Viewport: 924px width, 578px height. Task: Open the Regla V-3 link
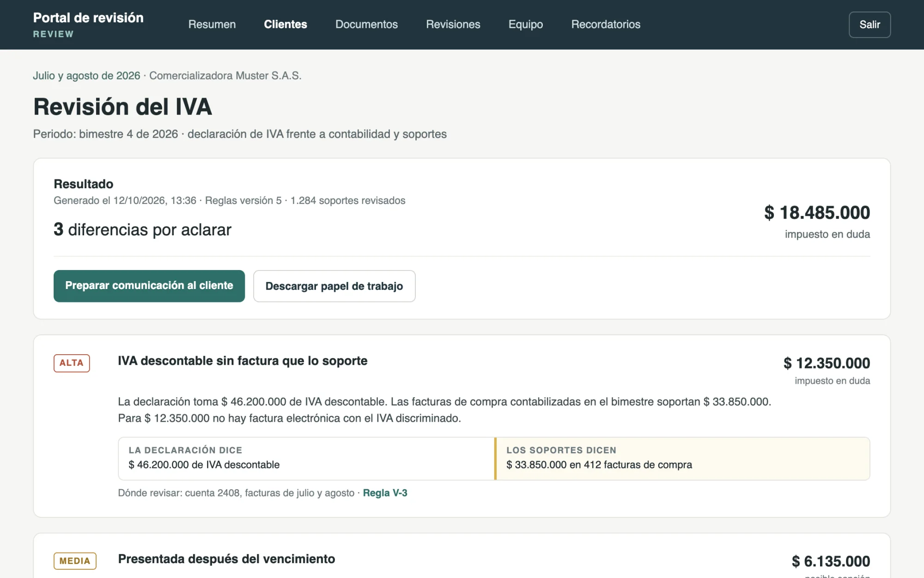coord(385,493)
